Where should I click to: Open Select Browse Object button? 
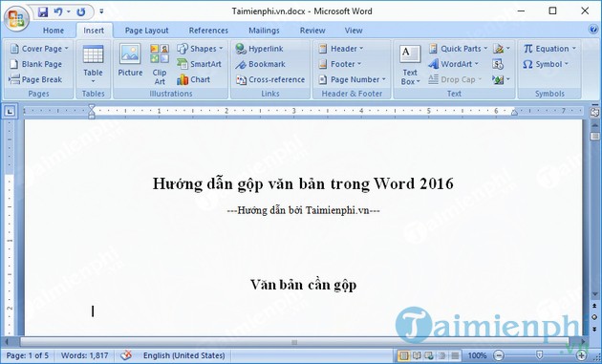point(594,317)
